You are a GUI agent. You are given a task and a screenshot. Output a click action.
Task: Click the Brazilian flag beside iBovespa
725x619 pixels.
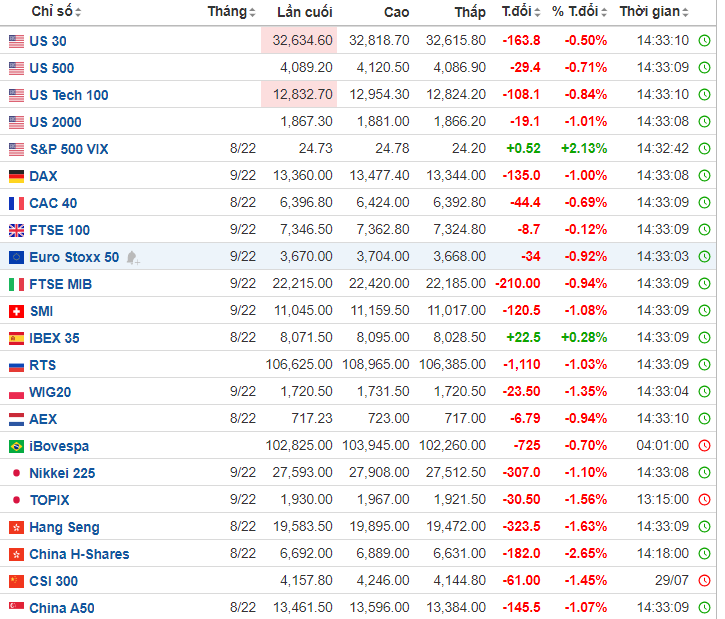click(x=16, y=446)
